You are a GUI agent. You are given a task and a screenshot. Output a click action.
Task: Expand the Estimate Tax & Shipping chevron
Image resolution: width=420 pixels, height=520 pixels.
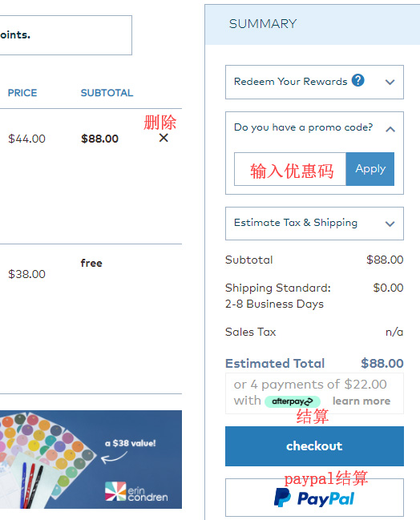390,224
